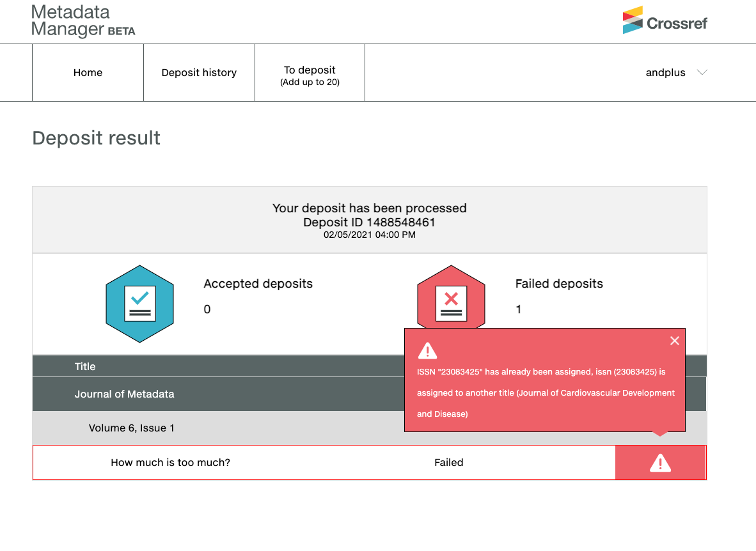Click the warning triangle inside the error popup

(x=427, y=350)
